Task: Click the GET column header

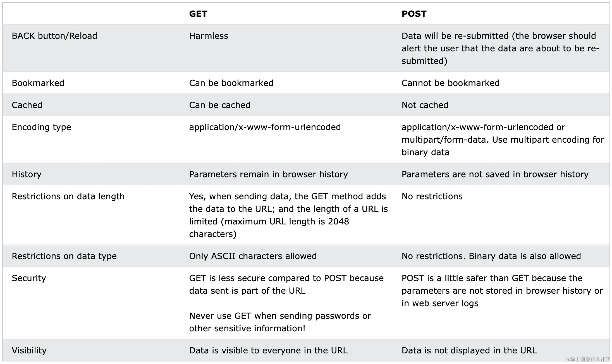Action: 198,14
